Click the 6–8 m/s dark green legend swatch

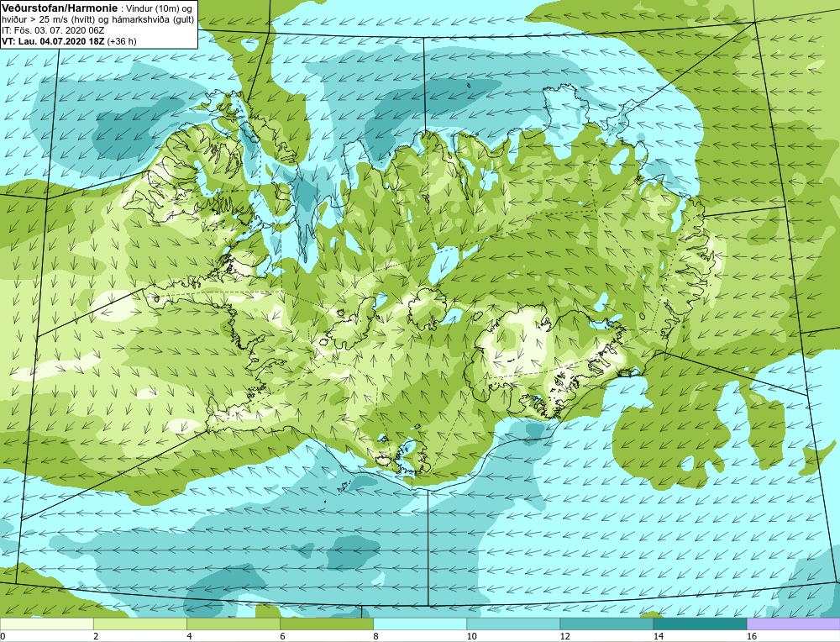pyautogui.click(x=326, y=624)
